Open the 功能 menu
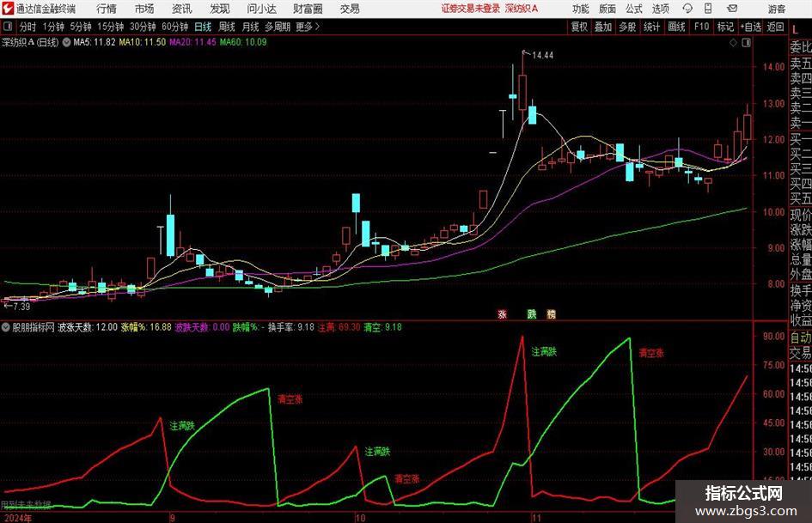 581,9
